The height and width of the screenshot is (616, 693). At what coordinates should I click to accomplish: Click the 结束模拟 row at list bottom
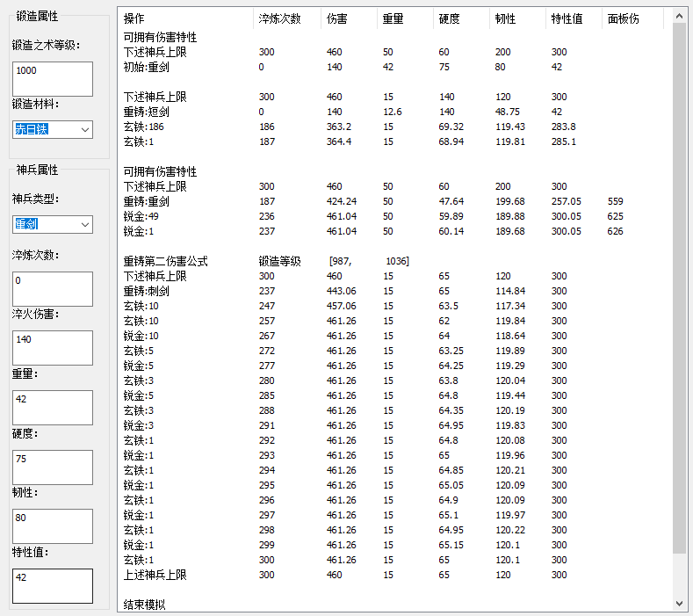(x=144, y=605)
